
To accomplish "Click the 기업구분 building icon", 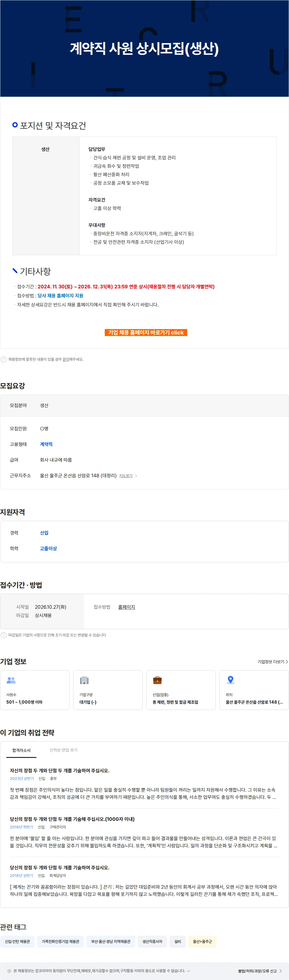I will 84,680.
